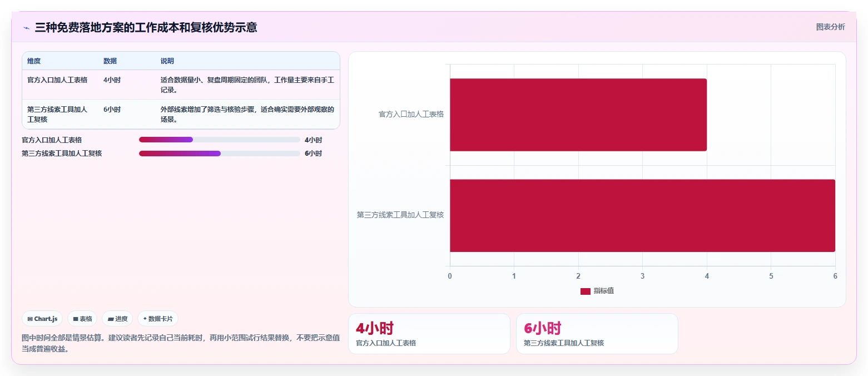The image size is (868, 376).
Task: Click the 说明 table column header
Action: (167, 61)
